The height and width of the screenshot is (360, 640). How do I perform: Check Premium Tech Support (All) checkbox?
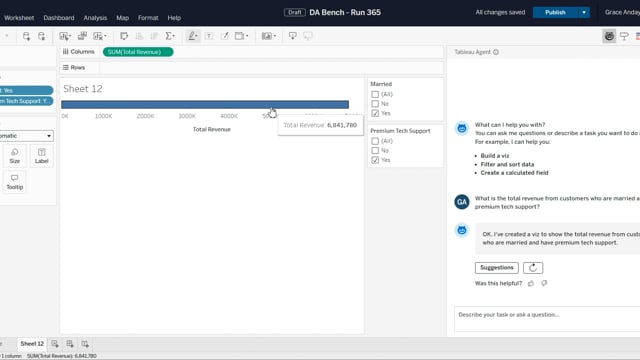375,141
